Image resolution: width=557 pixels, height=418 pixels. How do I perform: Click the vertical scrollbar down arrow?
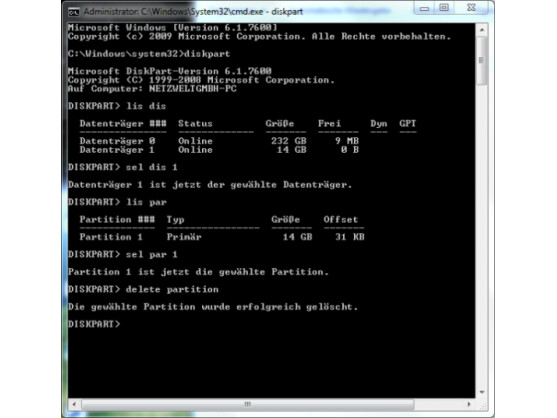coord(482,392)
